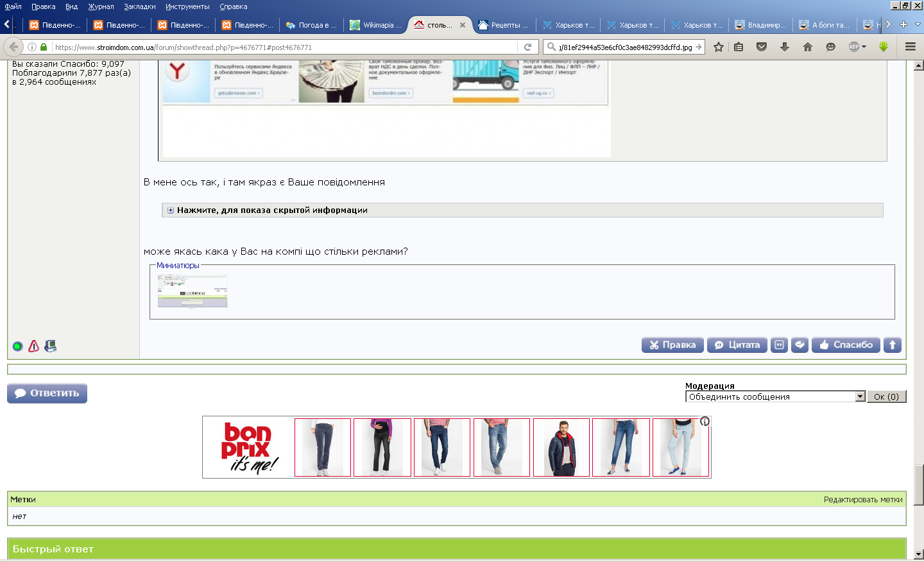The height and width of the screenshot is (562, 924).
Task: Click the multi-quote icon button on post
Action: (779, 345)
